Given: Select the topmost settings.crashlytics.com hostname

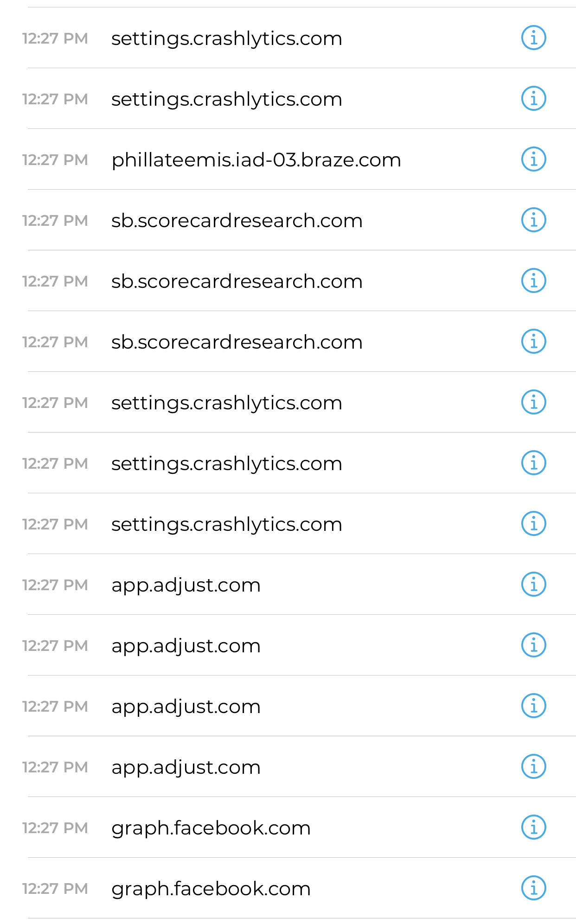Looking at the screenshot, I should [226, 38].
